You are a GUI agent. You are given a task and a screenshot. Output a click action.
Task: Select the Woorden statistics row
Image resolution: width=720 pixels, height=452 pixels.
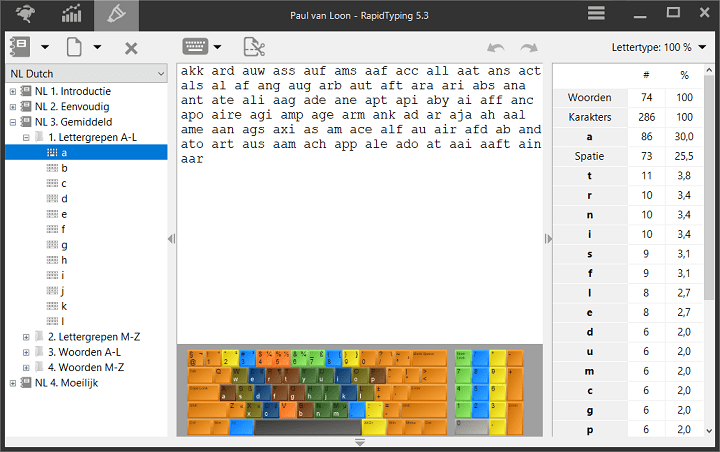click(x=628, y=97)
